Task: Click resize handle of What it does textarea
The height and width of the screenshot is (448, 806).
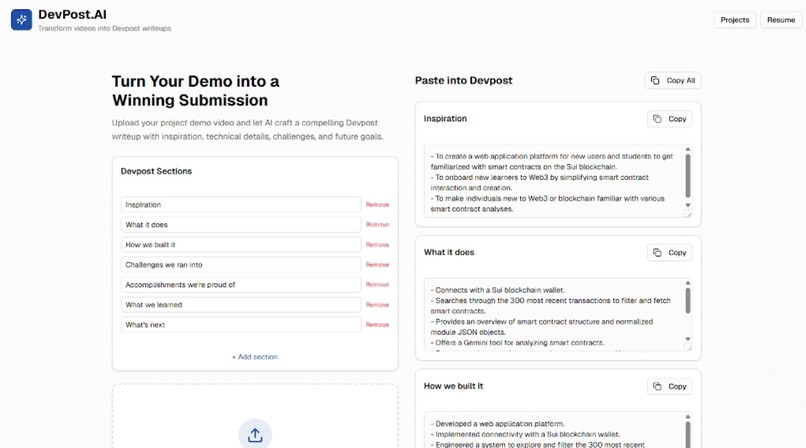Action: [689, 348]
